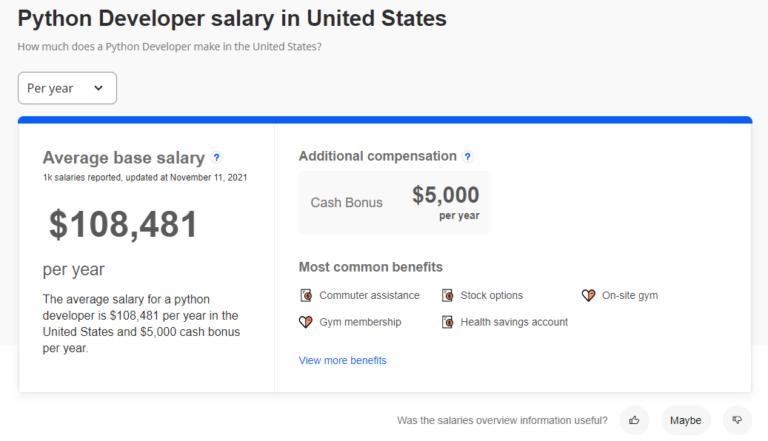This screenshot has height=441, width=768.
Task: Click the Cash Bonus compensation card
Action: click(x=394, y=202)
